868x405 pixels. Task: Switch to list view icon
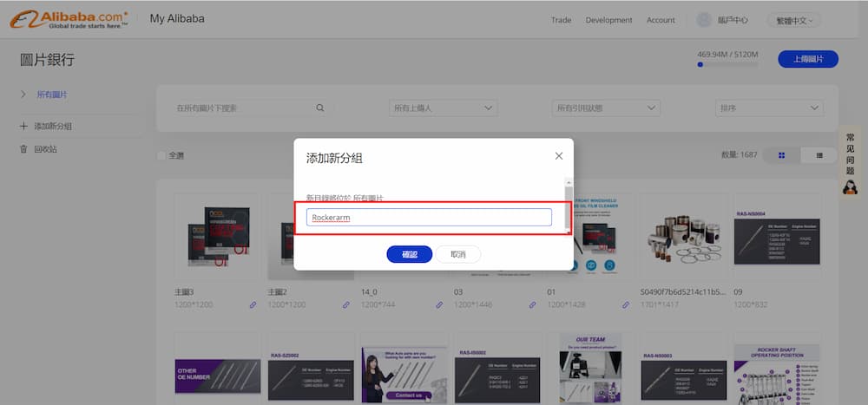tap(819, 154)
